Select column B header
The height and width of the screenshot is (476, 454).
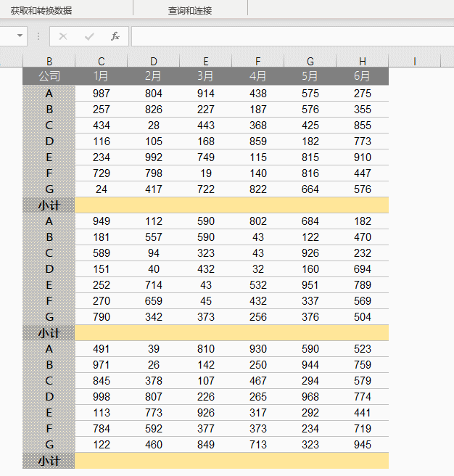[x=49, y=62]
